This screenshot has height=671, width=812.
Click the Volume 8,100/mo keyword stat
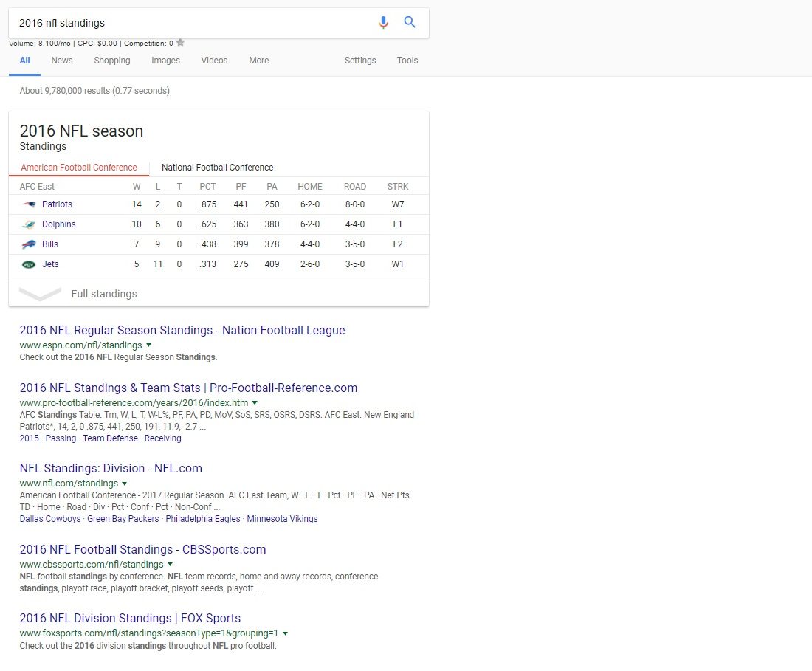click(39, 44)
